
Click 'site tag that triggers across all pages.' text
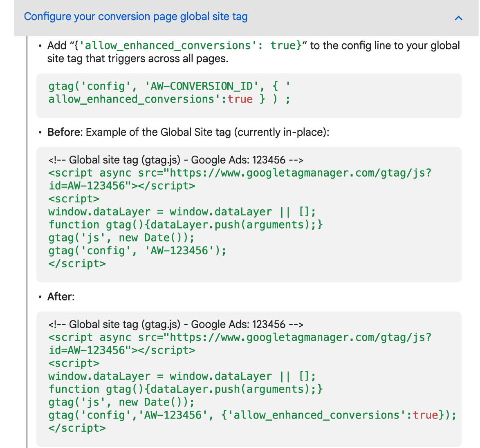click(138, 58)
